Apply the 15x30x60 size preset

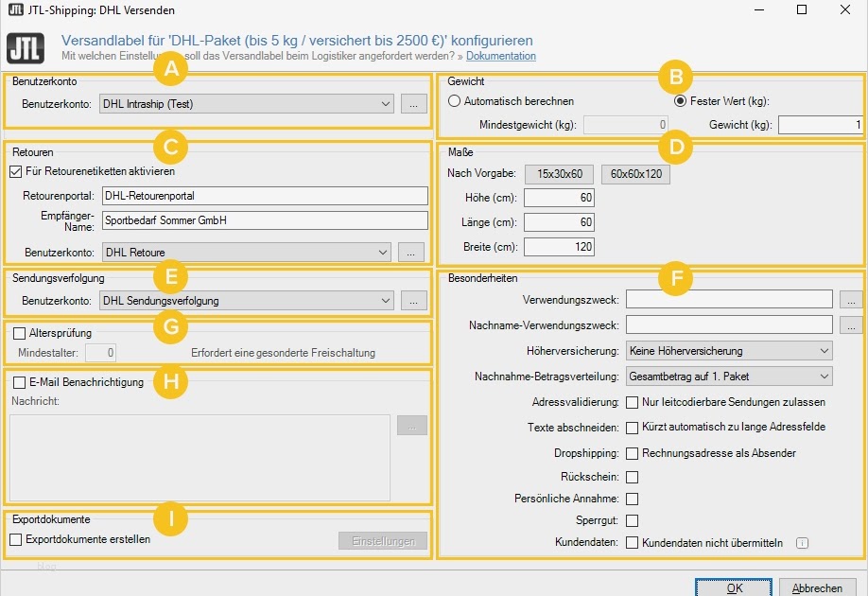click(x=559, y=174)
